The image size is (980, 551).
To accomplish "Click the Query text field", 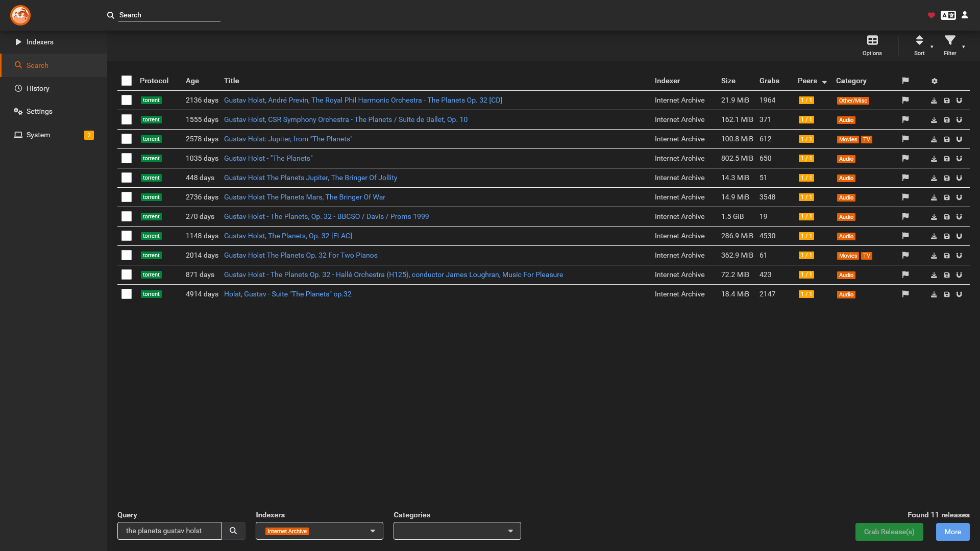I will (x=169, y=531).
